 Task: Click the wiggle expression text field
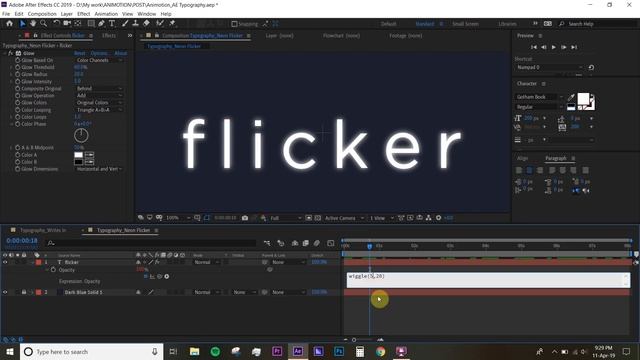[x=488, y=280]
